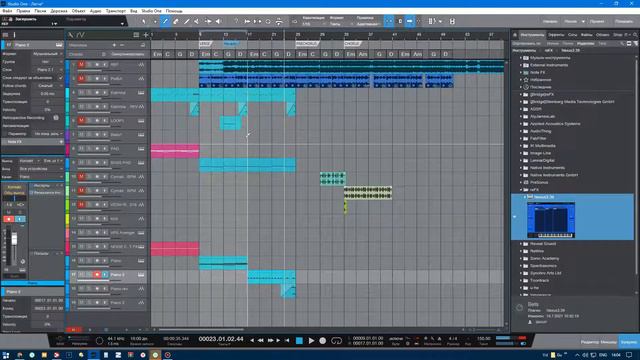Open the Файл menu
This screenshot has width=640, height=360.
click(x=7, y=11)
